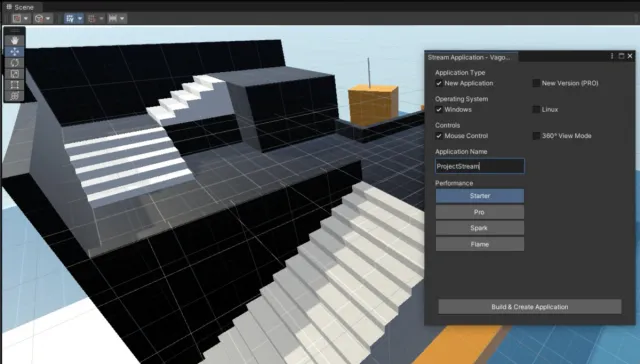Image resolution: width=640 pixels, height=364 pixels.
Task: Open the grid visibility dropdown arrow
Action: tap(80, 18)
